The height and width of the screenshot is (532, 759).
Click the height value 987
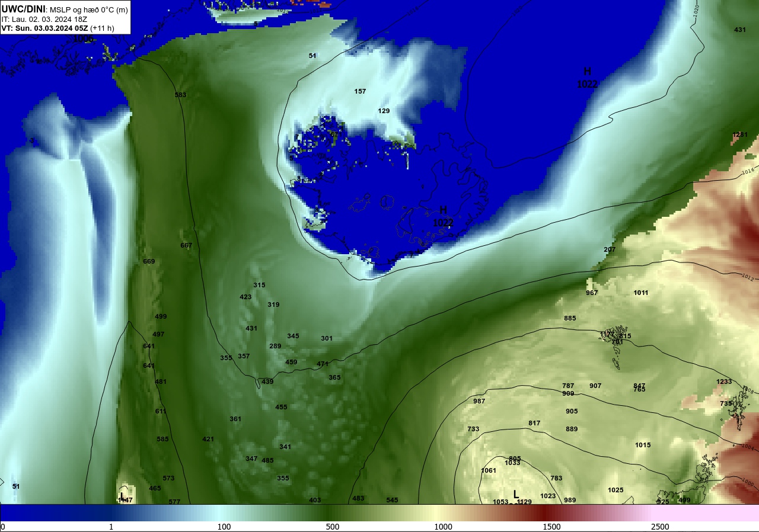[x=479, y=401]
